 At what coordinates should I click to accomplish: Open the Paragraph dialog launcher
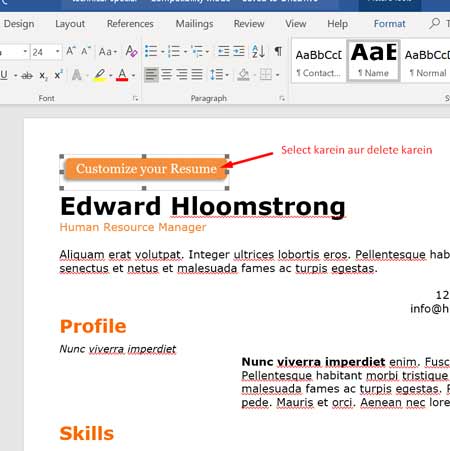(282, 98)
